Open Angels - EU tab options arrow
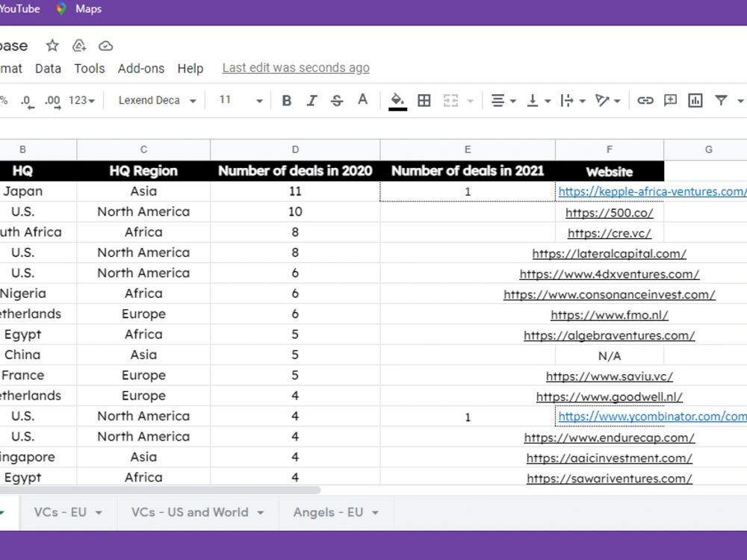Image resolution: width=747 pixels, height=560 pixels. click(x=376, y=513)
